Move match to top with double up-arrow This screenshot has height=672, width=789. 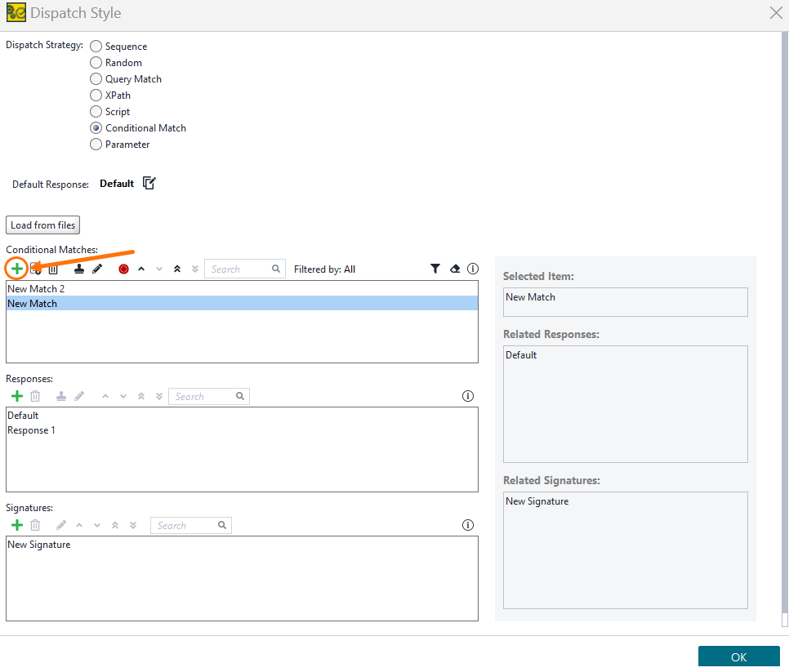[x=176, y=269]
